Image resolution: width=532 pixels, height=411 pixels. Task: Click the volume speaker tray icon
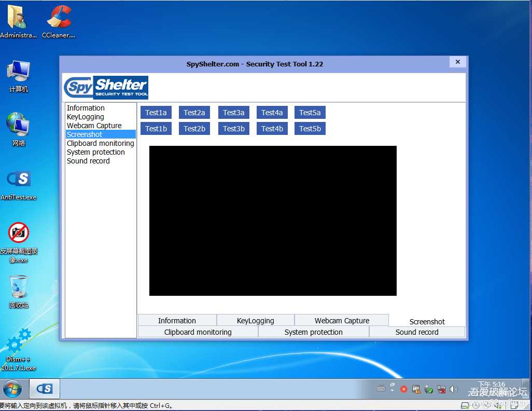click(454, 389)
